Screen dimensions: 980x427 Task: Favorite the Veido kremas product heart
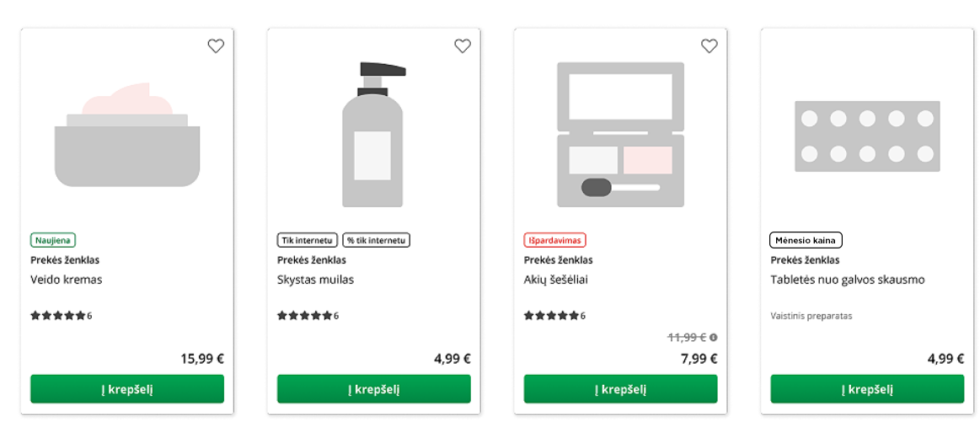tap(216, 46)
